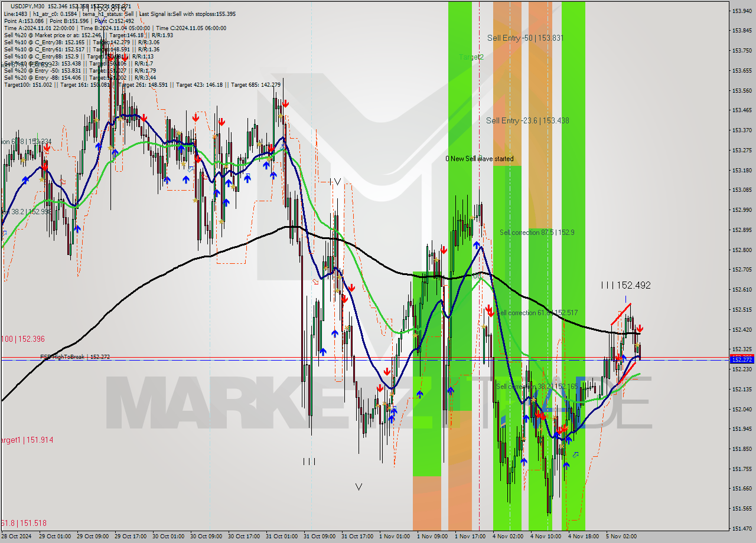Click 152.990 on the price axis
The height and width of the screenshot is (543, 756).
[742, 210]
